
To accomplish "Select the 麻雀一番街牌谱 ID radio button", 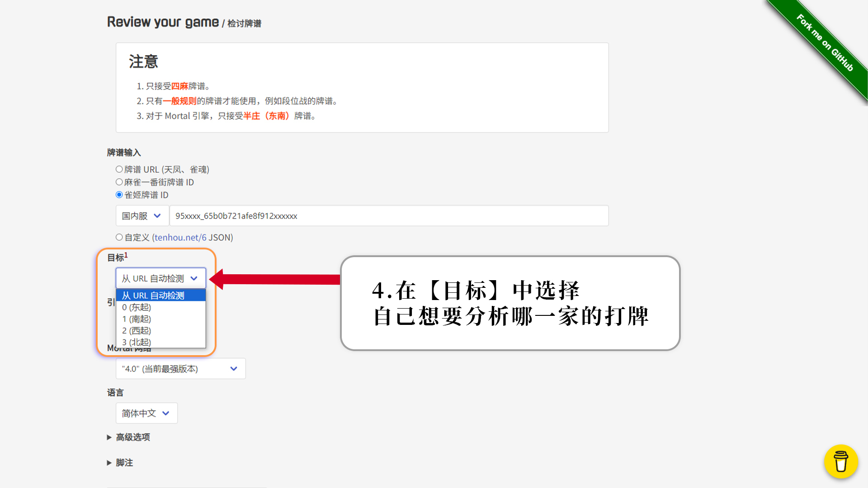I will pos(119,182).
